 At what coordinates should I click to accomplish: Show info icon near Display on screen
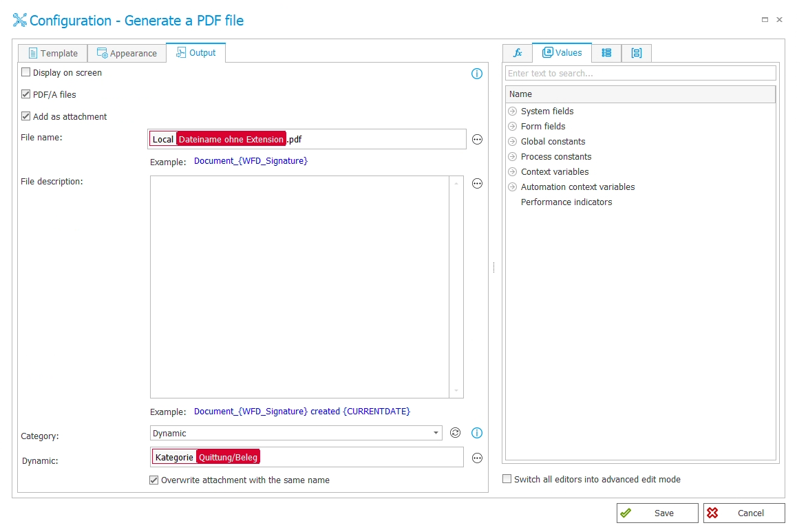pos(477,74)
